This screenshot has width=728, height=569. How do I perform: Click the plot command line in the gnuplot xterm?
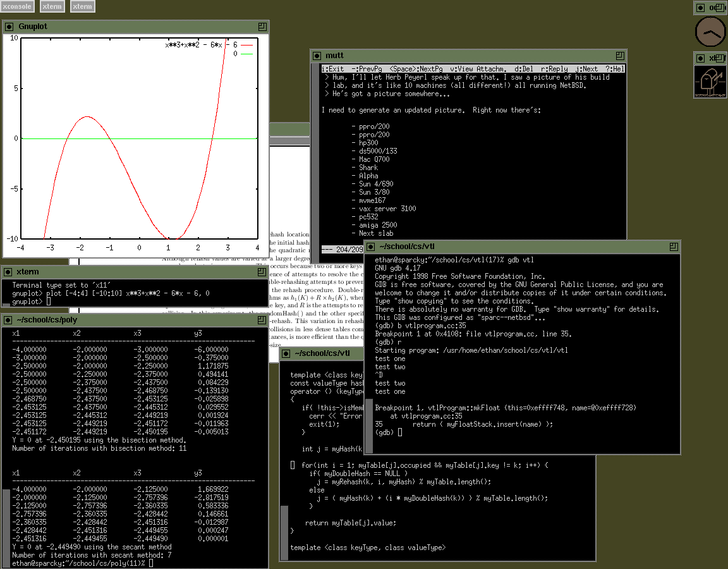click(x=111, y=293)
